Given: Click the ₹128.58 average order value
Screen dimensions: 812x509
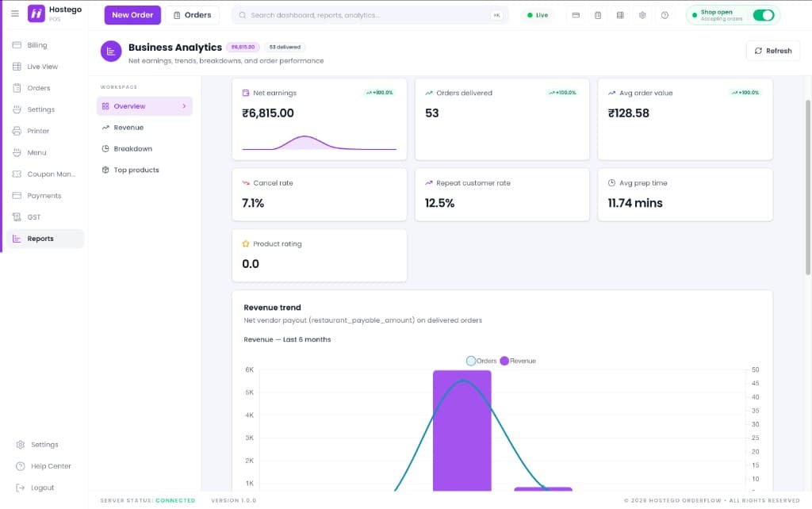Looking at the screenshot, I should 628,113.
